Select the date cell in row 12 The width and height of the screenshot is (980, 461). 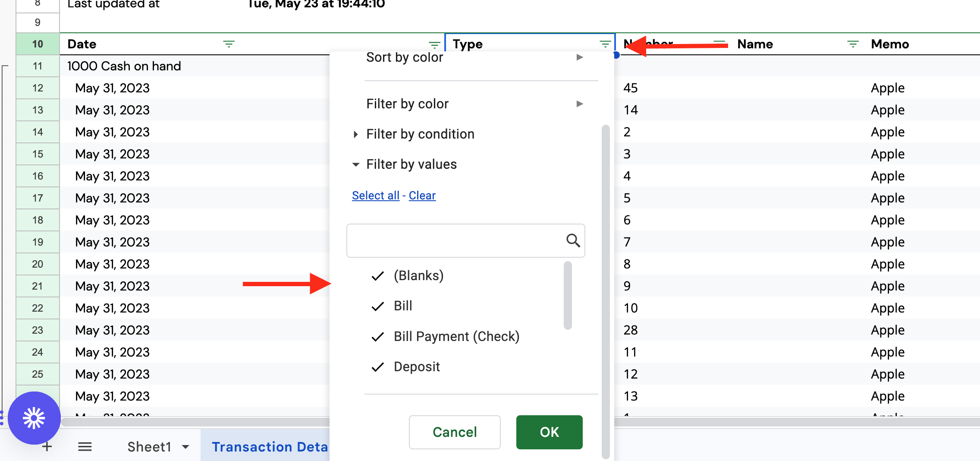coord(150,88)
